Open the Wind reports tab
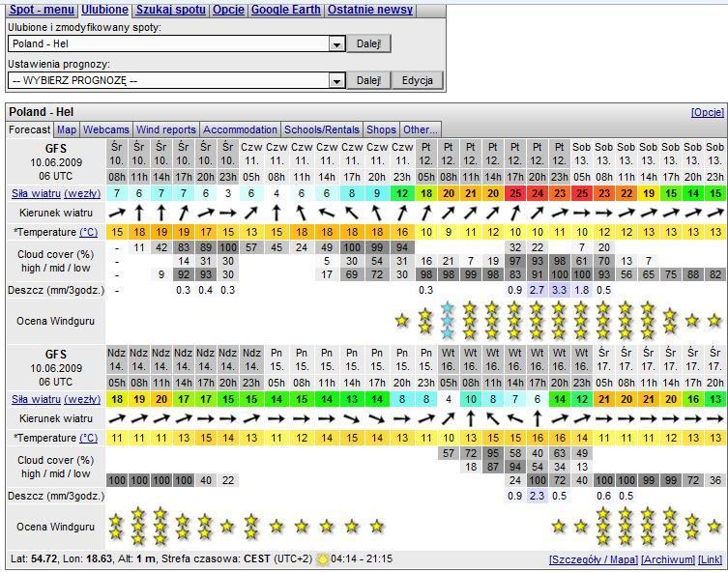The width and height of the screenshot is (728, 572). tap(166, 129)
